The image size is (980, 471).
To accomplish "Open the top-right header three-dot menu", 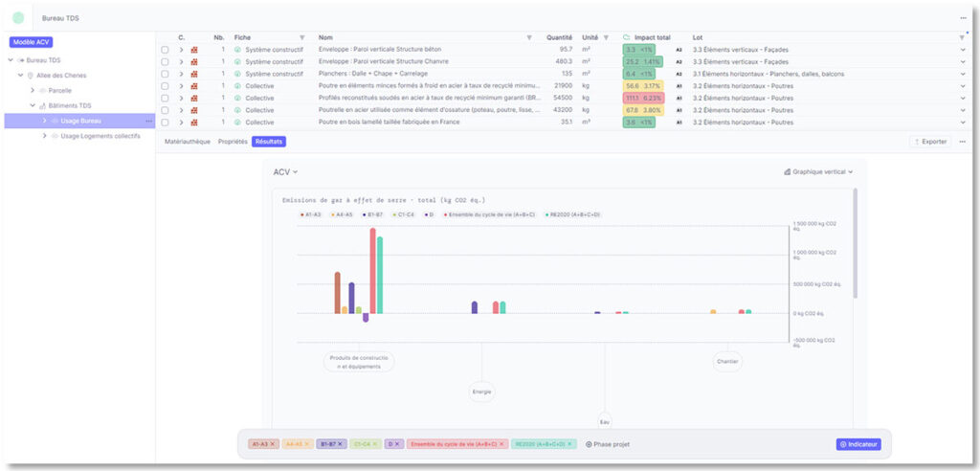I will 963,17.
